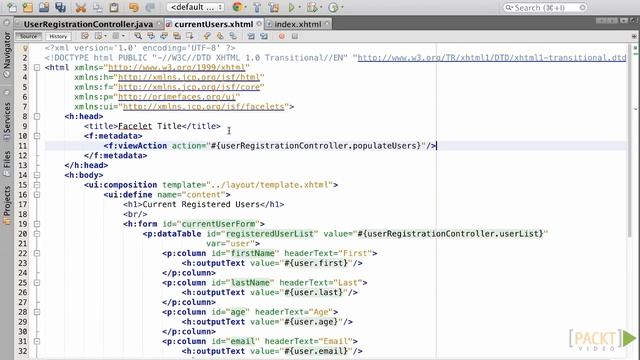Click the Shift Line Right icon
Screen dimensions: 640x360
[264, 36]
